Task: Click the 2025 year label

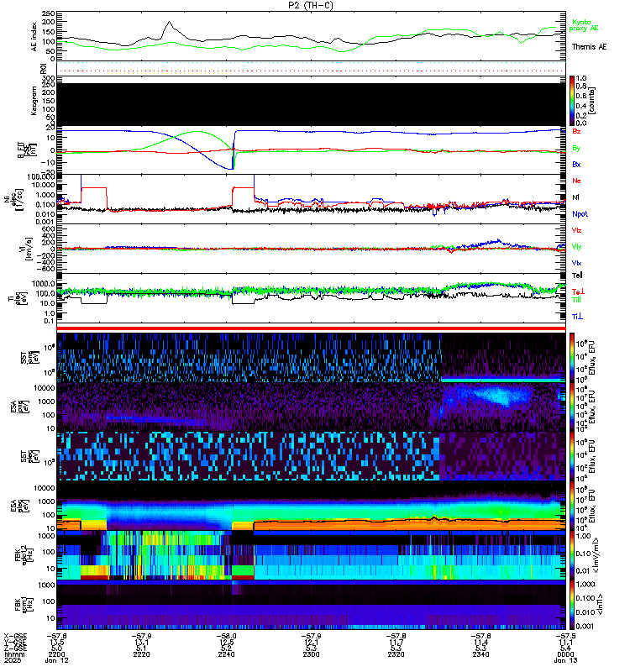Action: 12,660
